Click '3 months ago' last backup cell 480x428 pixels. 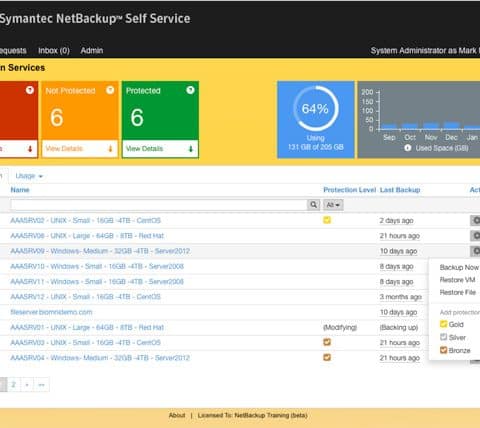[x=401, y=297]
